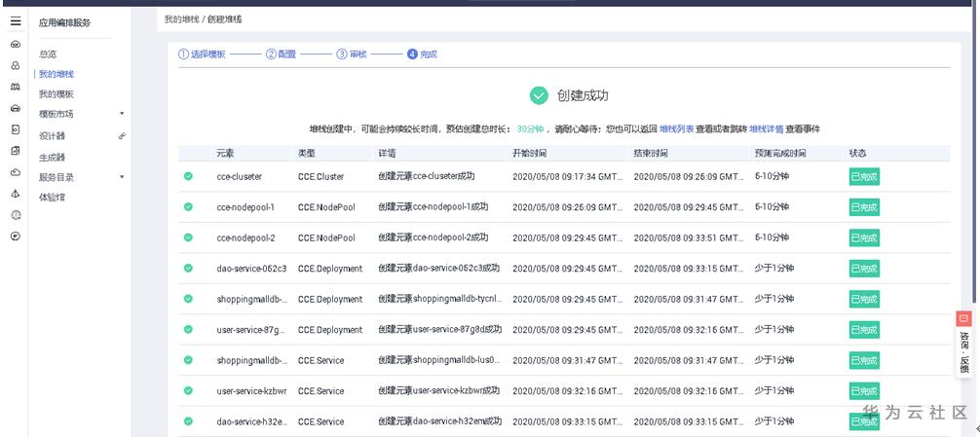
Task: Follow the 堆栈详情 link
Action: click(x=767, y=129)
